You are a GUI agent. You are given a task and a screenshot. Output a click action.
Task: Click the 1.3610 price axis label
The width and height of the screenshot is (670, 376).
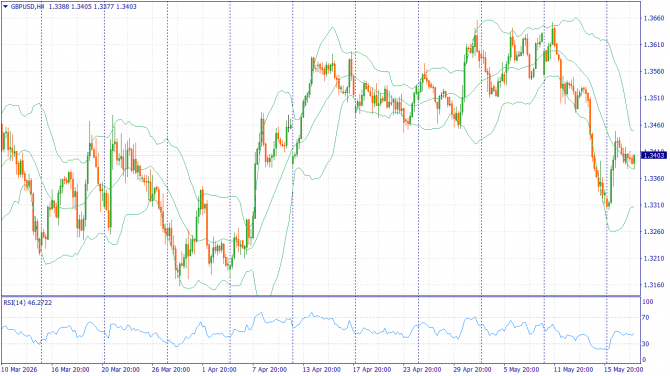coord(654,45)
